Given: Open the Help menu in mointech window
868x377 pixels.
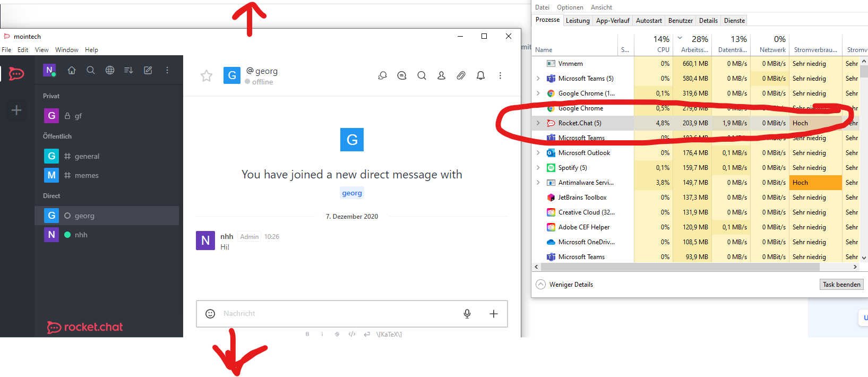Looking at the screenshot, I should (92, 50).
